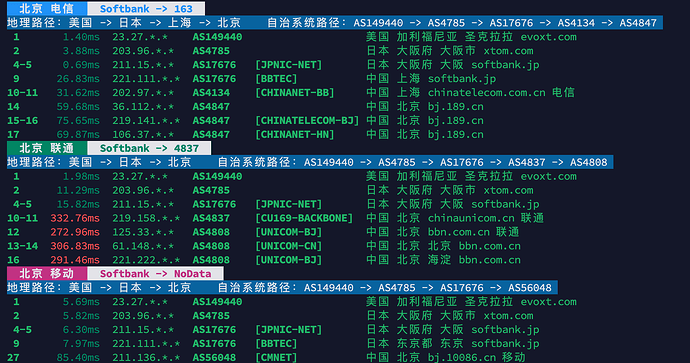Select IP address 219.141.*.*
This screenshot has height=363, width=690.
coord(146,121)
